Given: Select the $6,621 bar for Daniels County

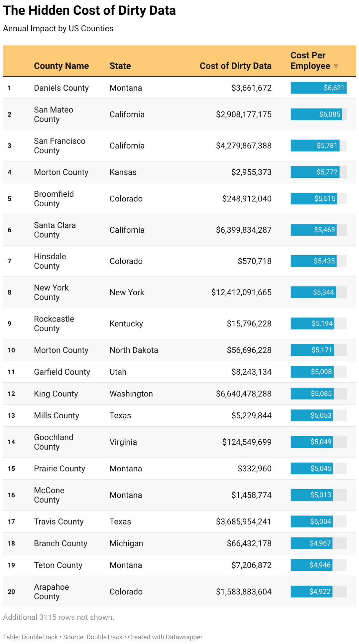Looking at the screenshot, I should click(318, 88).
